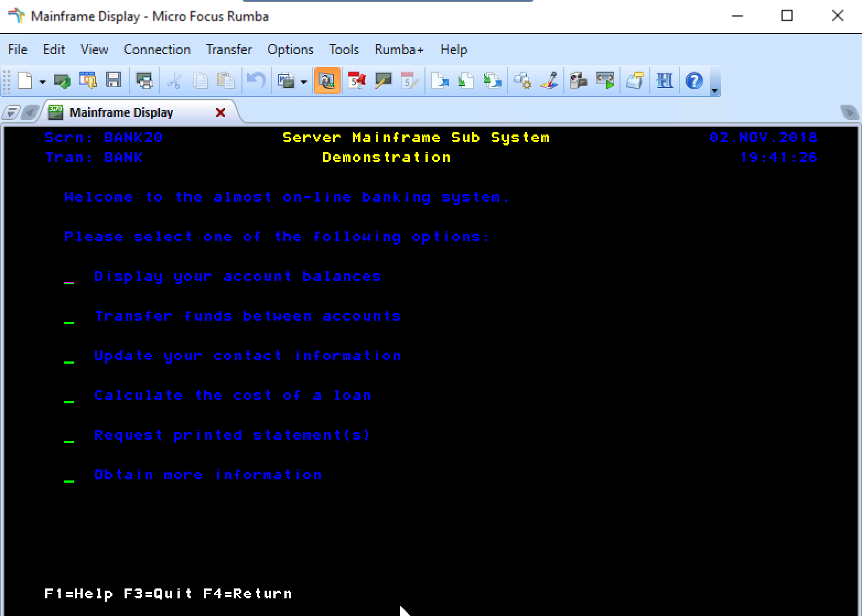The width and height of the screenshot is (862, 616).
Task: Click the F1=Help function key text
Action: [79, 594]
